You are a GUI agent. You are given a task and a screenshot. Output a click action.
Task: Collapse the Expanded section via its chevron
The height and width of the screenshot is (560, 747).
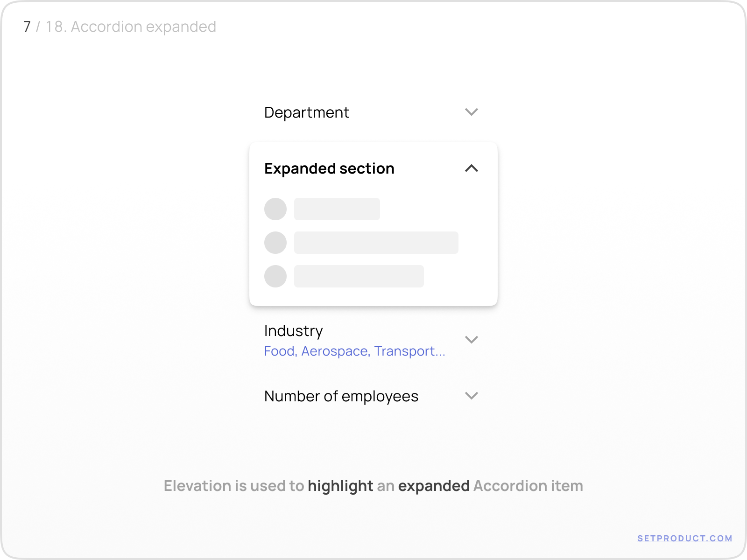(x=472, y=168)
